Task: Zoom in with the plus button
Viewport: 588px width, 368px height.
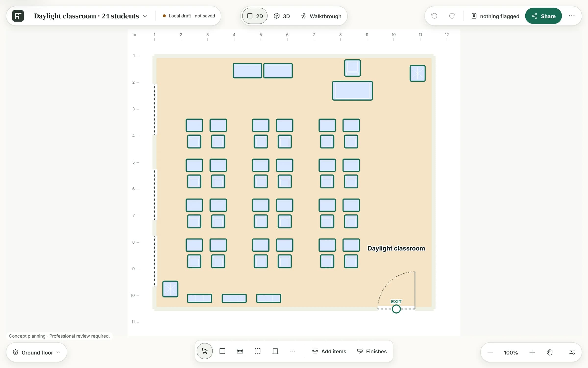Action: (532, 352)
